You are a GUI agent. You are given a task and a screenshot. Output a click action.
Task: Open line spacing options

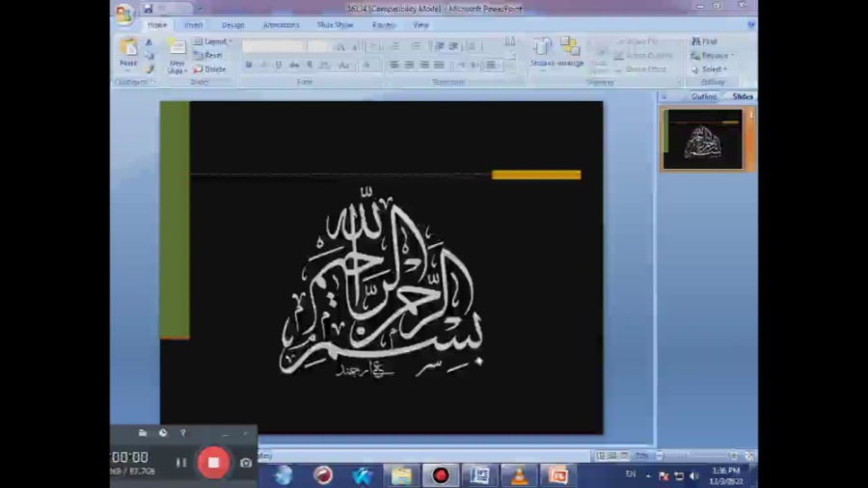pyautogui.click(x=472, y=46)
